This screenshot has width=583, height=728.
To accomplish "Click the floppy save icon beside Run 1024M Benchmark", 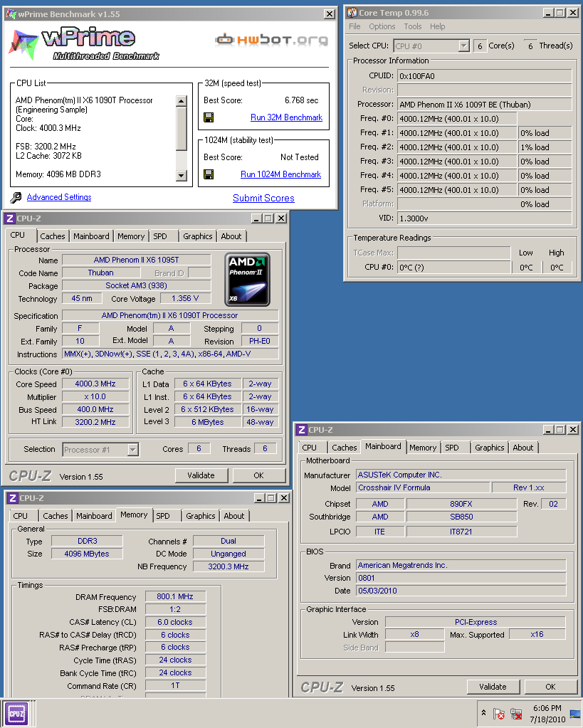I will click(x=209, y=174).
